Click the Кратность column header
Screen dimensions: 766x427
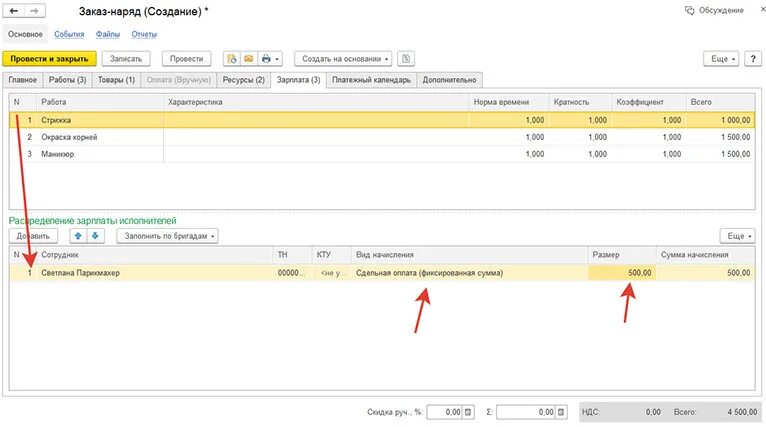580,102
